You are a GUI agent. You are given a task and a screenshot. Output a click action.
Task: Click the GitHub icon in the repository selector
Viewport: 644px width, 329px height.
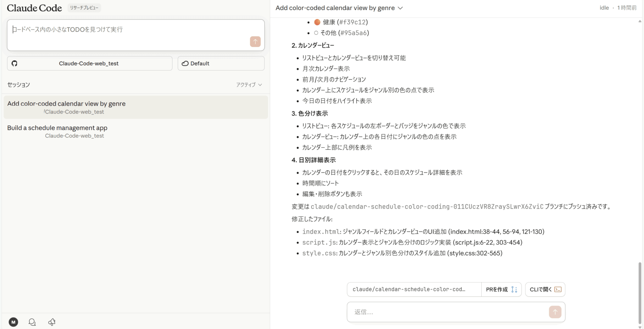tap(14, 64)
